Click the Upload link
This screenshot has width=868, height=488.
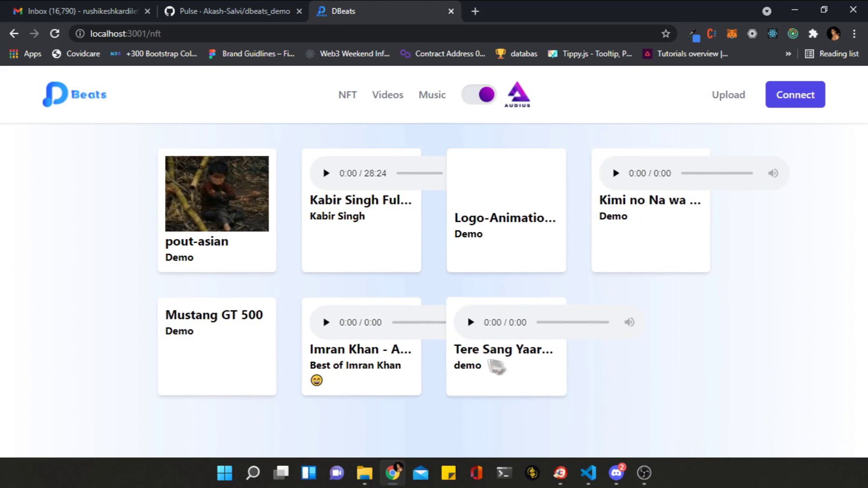point(728,94)
